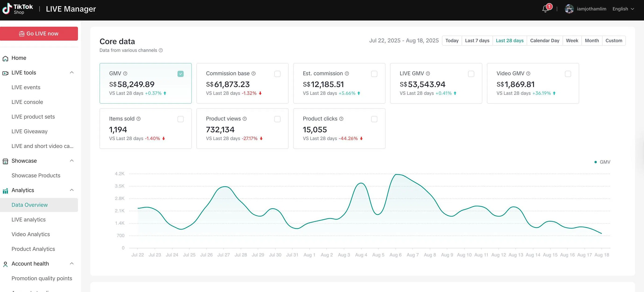Image resolution: width=644 pixels, height=292 pixels.
Task: Open LIVE analytics in the sidebar
Action: 29,220
